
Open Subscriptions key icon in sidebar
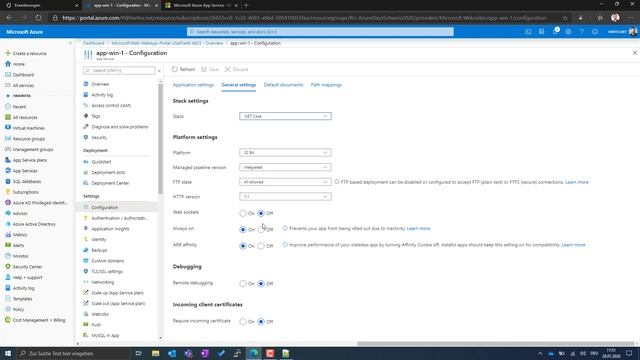click(x=8, y=192)
